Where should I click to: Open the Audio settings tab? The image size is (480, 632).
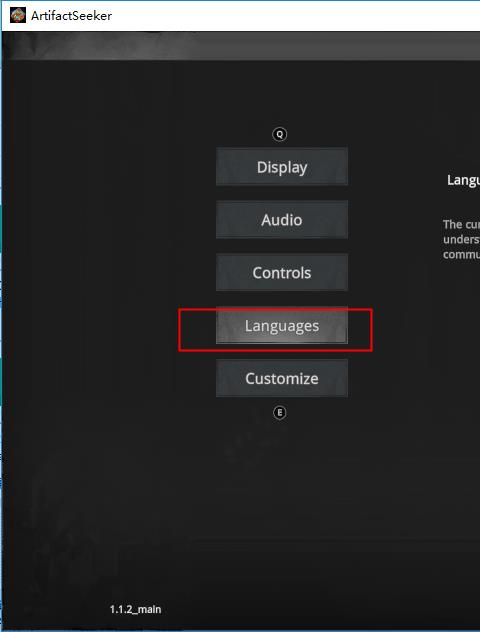tap(282, 220)
